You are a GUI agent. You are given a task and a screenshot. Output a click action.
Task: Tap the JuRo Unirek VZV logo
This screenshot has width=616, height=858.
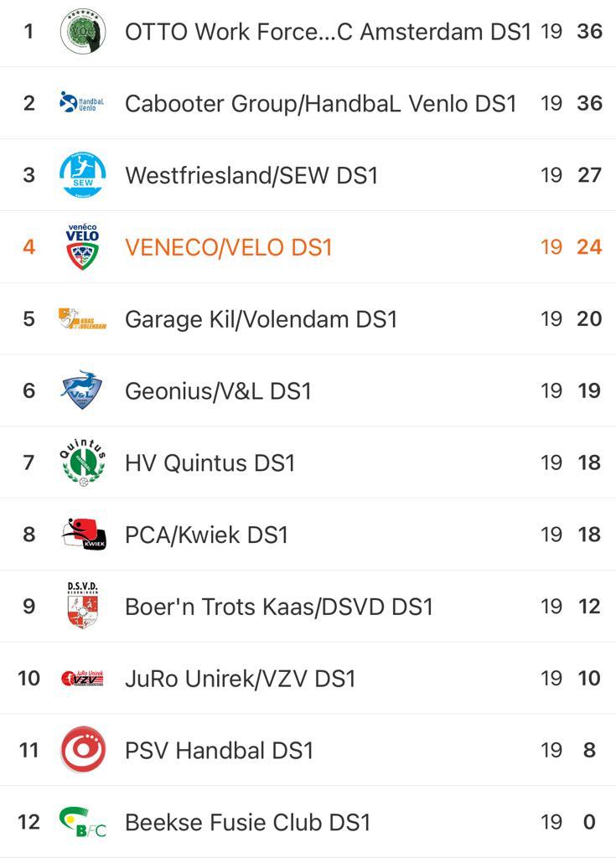[82, 678]
